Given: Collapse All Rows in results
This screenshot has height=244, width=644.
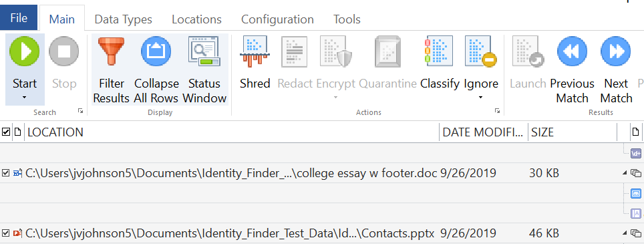Looking at the screenshot, I should coord(156,51).
